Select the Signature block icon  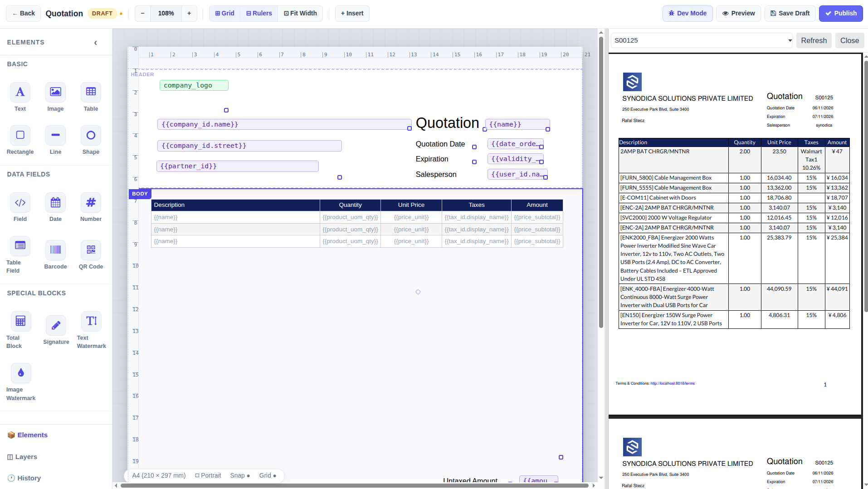coord(56,325)
